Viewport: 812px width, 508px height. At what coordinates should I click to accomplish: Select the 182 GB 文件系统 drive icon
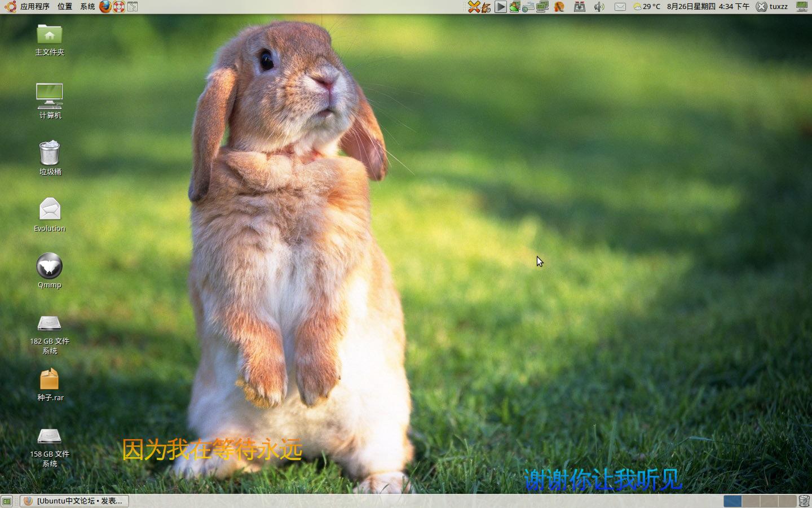(x=50, y=334)
